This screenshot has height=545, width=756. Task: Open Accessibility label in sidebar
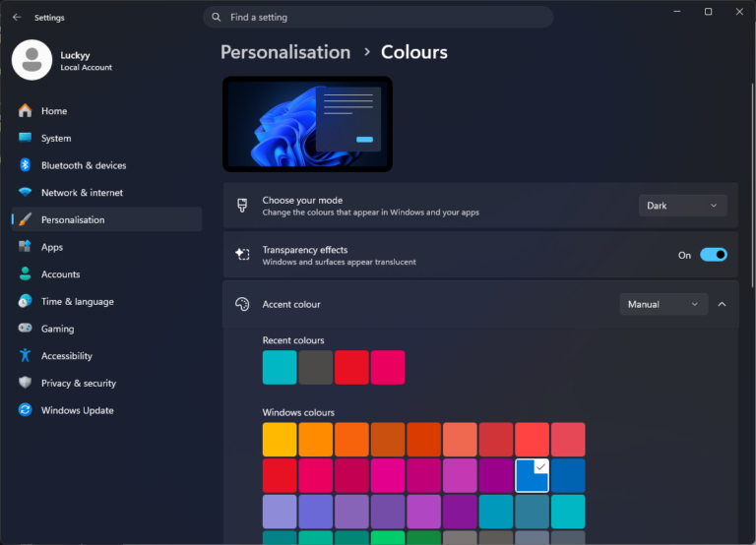click(x=67, y=356)
